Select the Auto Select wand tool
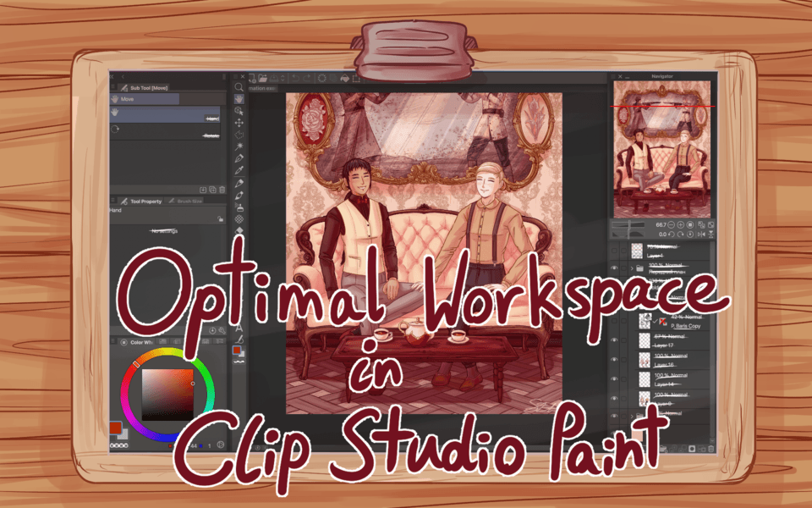The width and height of the screenshot is (812, 508). pyautogui.click(x=239, y=146)
